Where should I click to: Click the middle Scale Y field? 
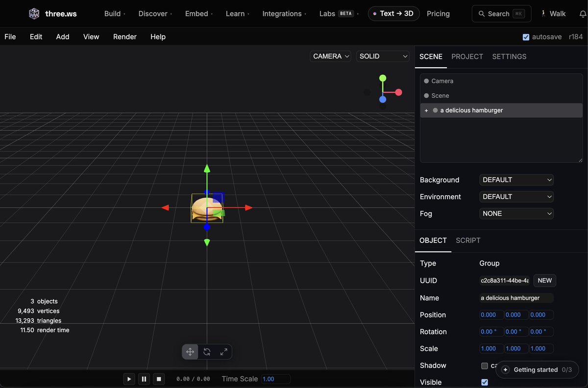tap(516, 349)
